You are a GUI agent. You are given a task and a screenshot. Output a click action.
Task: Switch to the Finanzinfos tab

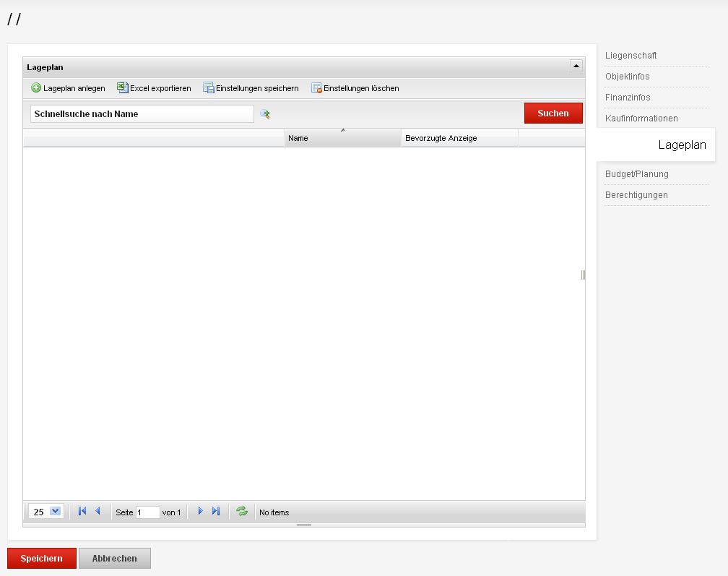pyautogui.click(x=628, y=98)
